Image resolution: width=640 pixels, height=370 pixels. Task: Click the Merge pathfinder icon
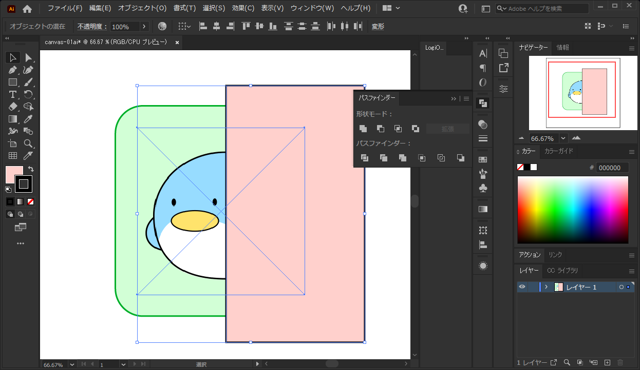click(x=402, y=158)
